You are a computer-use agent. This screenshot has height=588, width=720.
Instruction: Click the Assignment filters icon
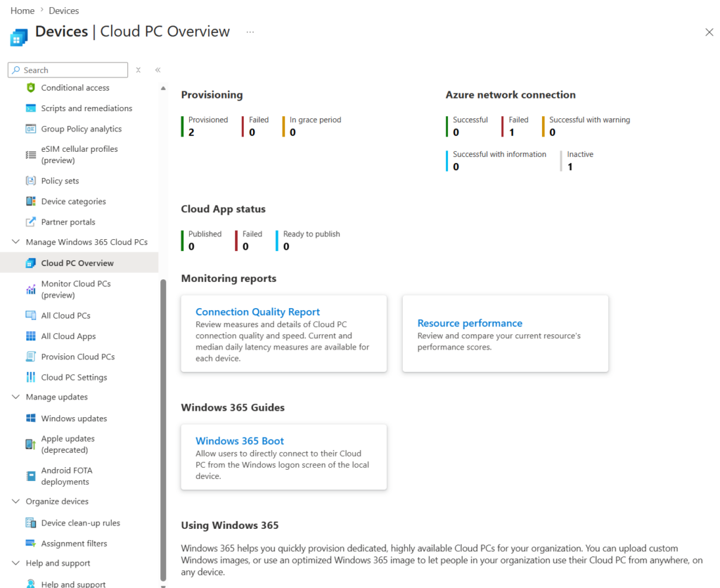click(30, 544)
